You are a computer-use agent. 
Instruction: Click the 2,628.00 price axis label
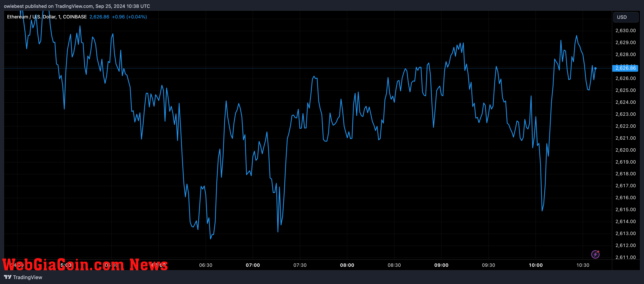pos(626,54)
